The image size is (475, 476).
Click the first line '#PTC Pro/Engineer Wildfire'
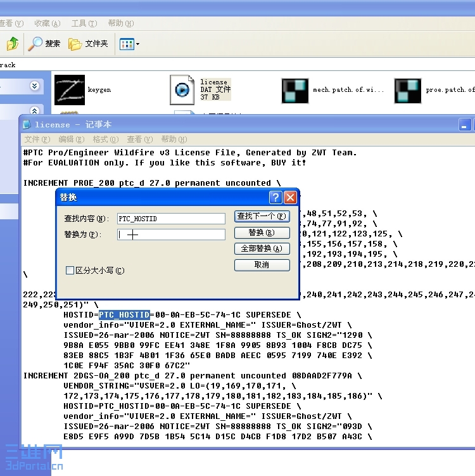click(190, 152)
